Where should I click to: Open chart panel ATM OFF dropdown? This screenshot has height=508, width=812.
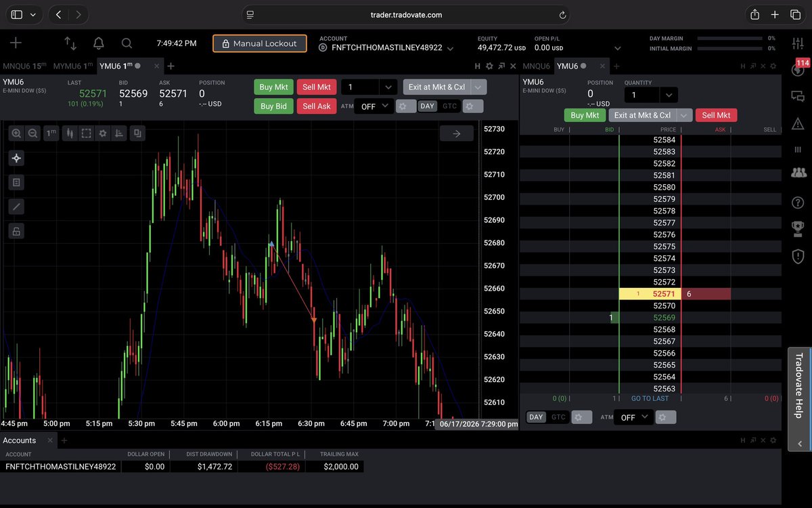click(x=374, y=106)
